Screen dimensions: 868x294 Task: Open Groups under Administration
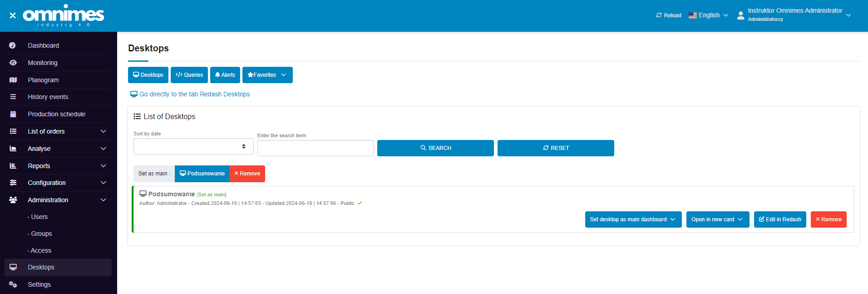[x=40, y=234]
